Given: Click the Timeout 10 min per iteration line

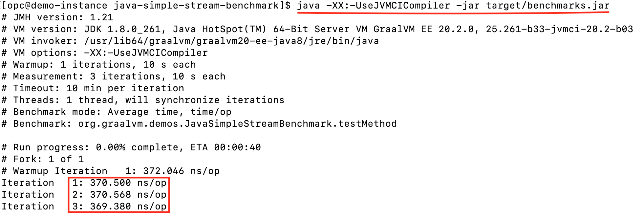Looking at the screenshot, I should [x=93, y=88].
